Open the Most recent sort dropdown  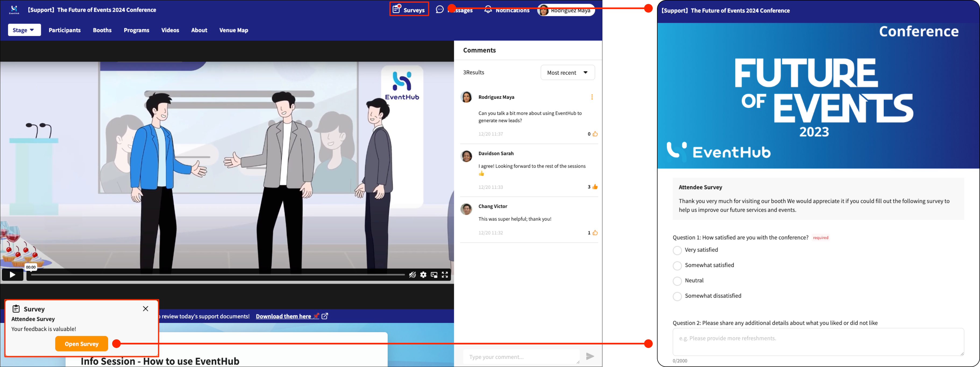(568, 73)
